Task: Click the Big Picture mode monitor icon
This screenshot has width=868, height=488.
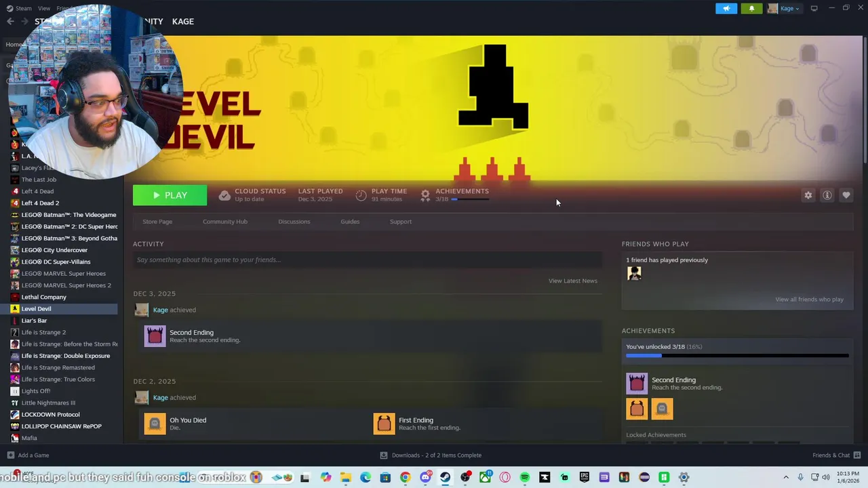Action: tap(814, 8)
